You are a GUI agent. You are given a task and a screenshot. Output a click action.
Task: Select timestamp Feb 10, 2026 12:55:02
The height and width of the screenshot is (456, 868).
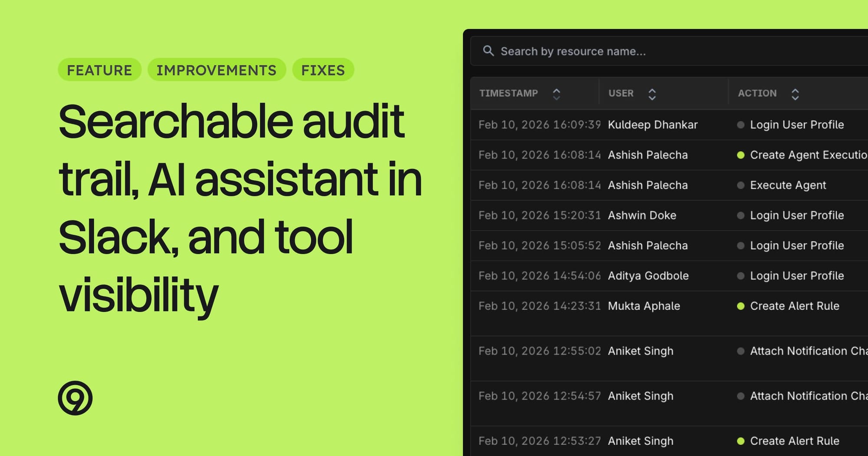point(539,350)
